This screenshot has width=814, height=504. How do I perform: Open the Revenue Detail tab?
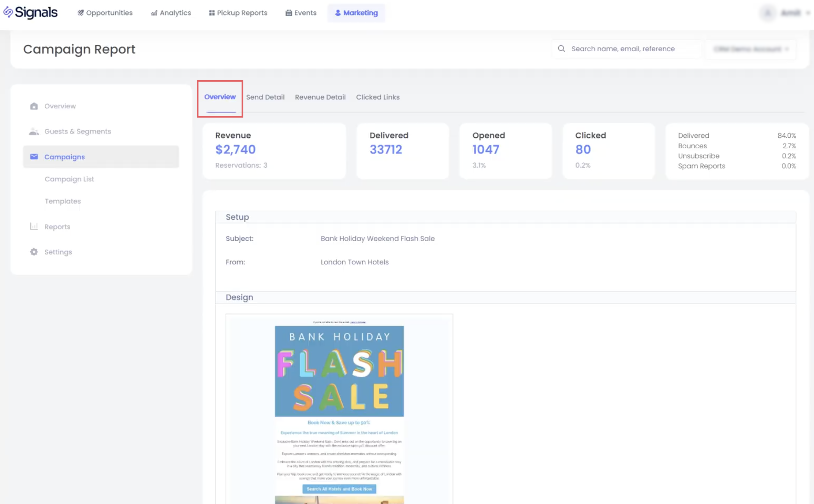pyautogui.click(x=320, y=97)
